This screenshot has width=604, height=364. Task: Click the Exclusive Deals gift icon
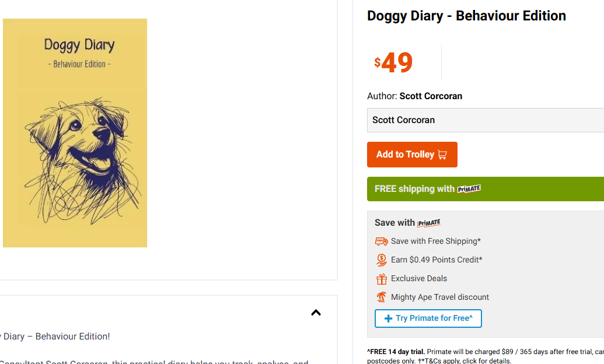(382, 279)
